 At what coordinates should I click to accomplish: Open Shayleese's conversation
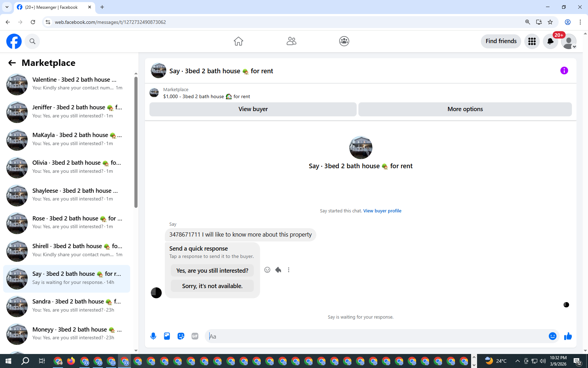pyautogui.click(x=66, y=195)
